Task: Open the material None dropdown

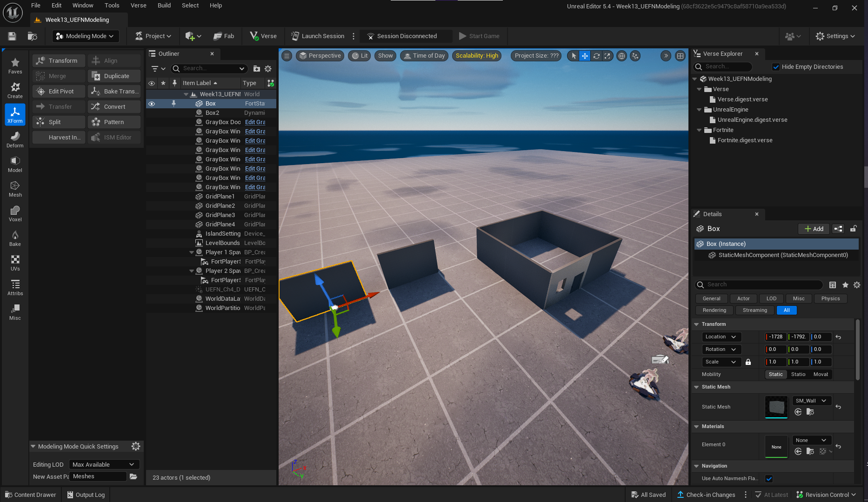Action: tap(811, 440)
